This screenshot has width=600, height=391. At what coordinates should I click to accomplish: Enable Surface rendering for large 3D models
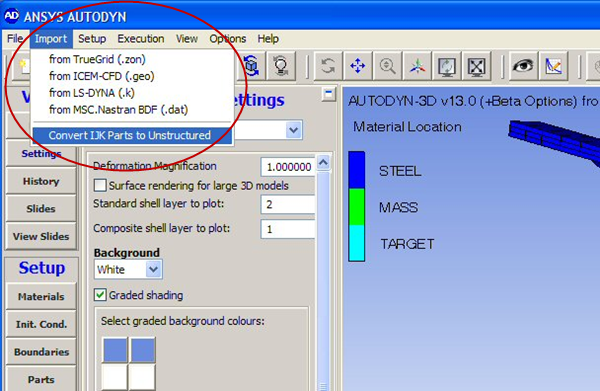pos(100,186)
